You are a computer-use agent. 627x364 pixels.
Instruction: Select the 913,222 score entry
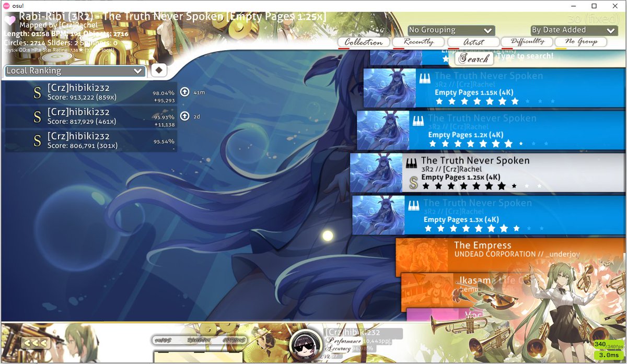click(91, 92)
